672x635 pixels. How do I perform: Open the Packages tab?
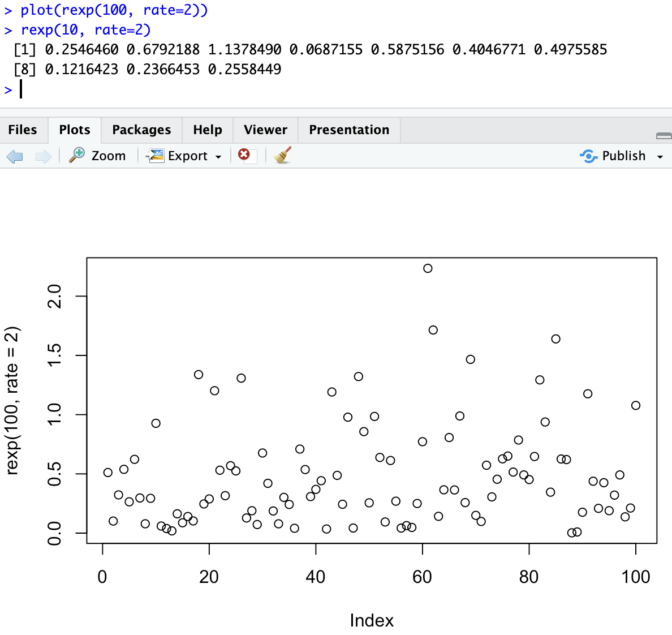tap(141, 130)
